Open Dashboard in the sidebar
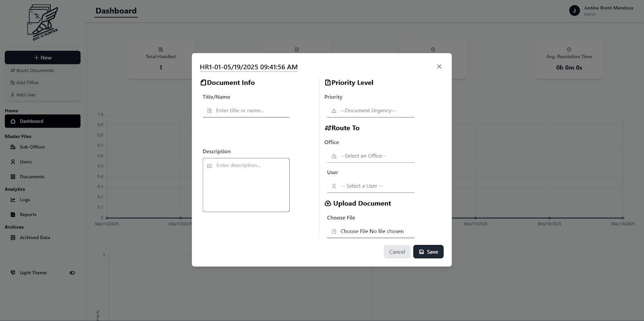Screen dimensions: 644x321 tap(43, 121)
